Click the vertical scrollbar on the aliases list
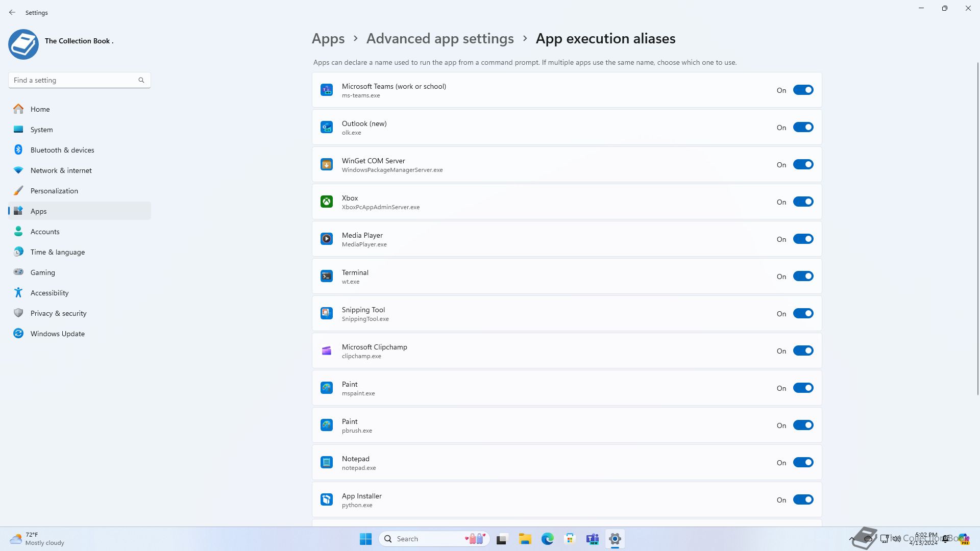980x551 pixels. pos(978,229)
